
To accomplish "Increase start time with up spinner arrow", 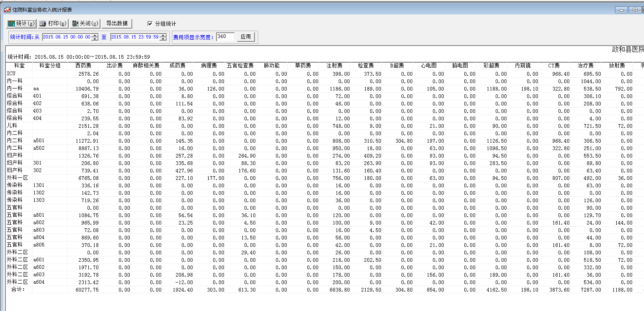I will (95, 35).
